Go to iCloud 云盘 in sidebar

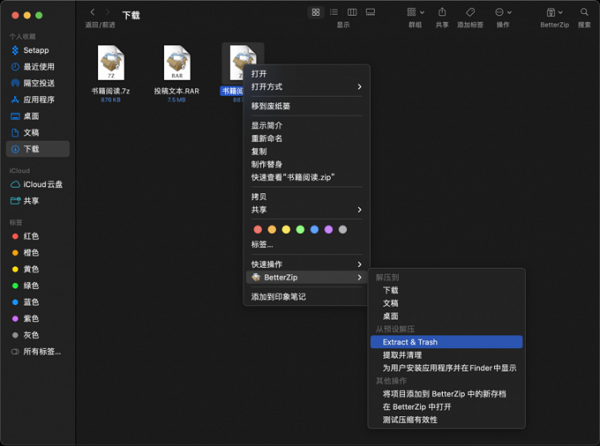pos(42,185)
